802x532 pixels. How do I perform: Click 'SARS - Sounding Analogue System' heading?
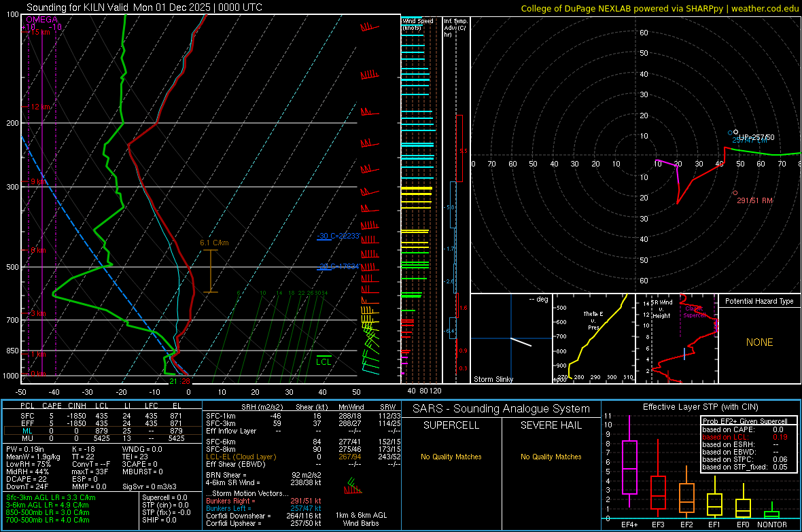[x=501, y=408]
